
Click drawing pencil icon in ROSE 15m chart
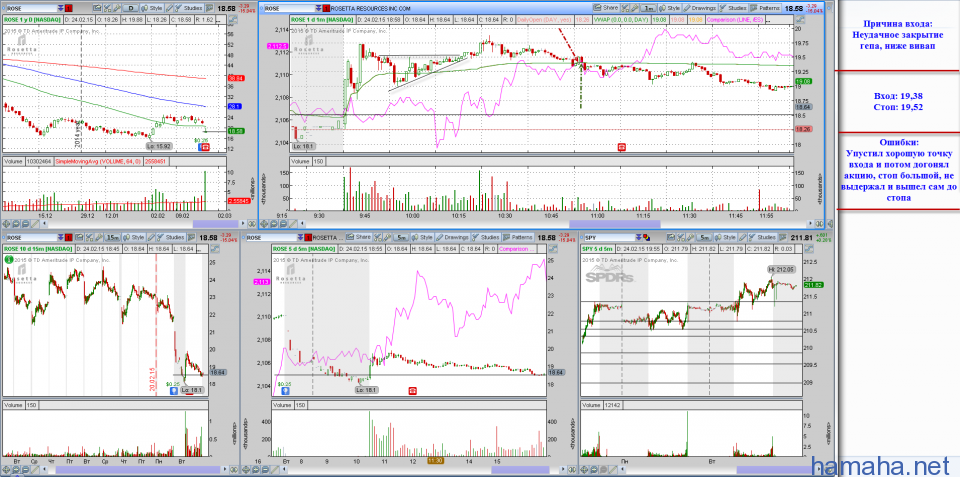point(151,238)
